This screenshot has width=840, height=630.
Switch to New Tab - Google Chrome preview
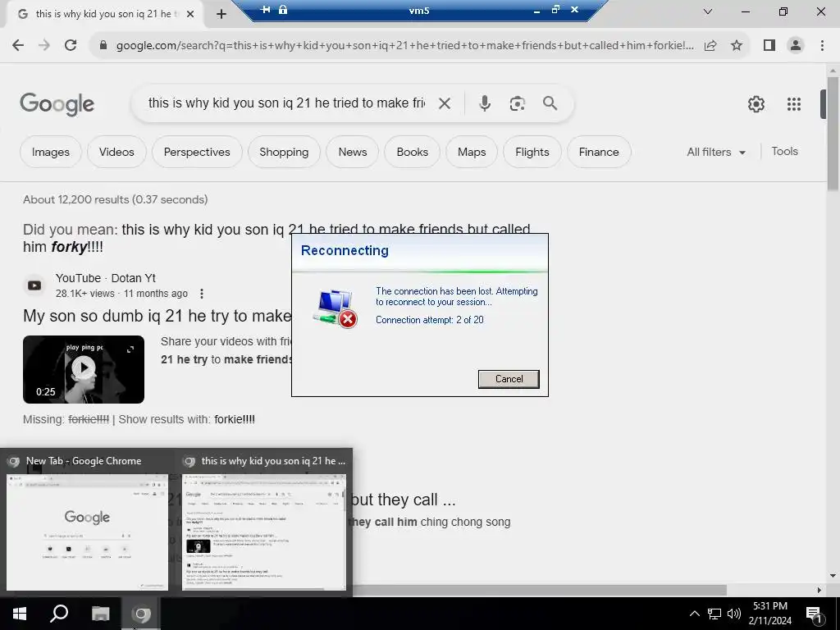[x=87, y=523]
